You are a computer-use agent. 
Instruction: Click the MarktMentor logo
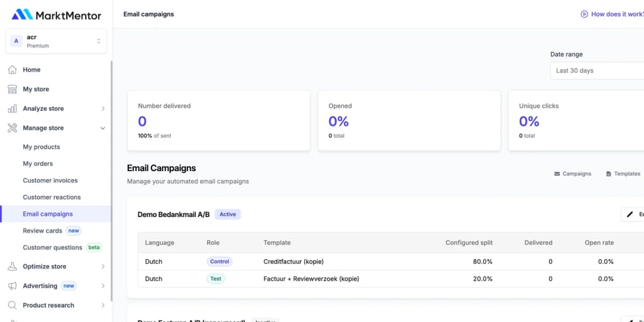tap(56, 15)
